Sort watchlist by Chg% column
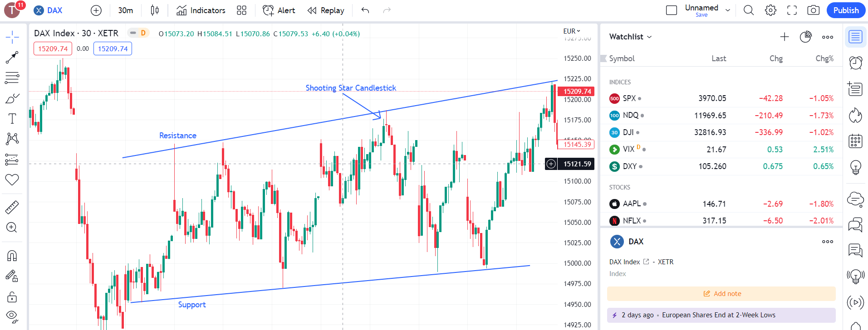The image size is (868, 330). coord(824,58)
